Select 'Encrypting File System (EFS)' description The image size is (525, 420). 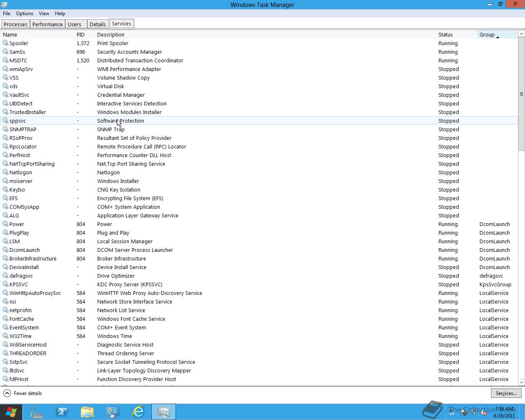pyautogui.click(x=130, y=198)
